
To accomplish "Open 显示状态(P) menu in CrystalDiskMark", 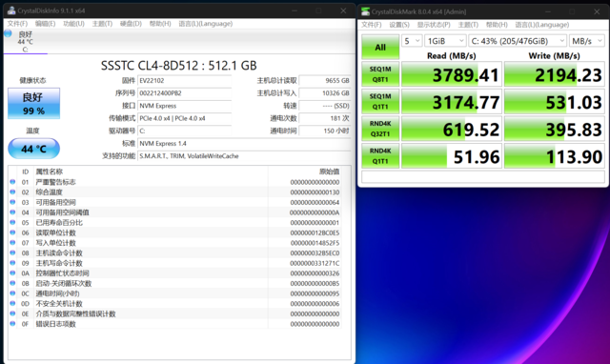I will pos(434,25).
